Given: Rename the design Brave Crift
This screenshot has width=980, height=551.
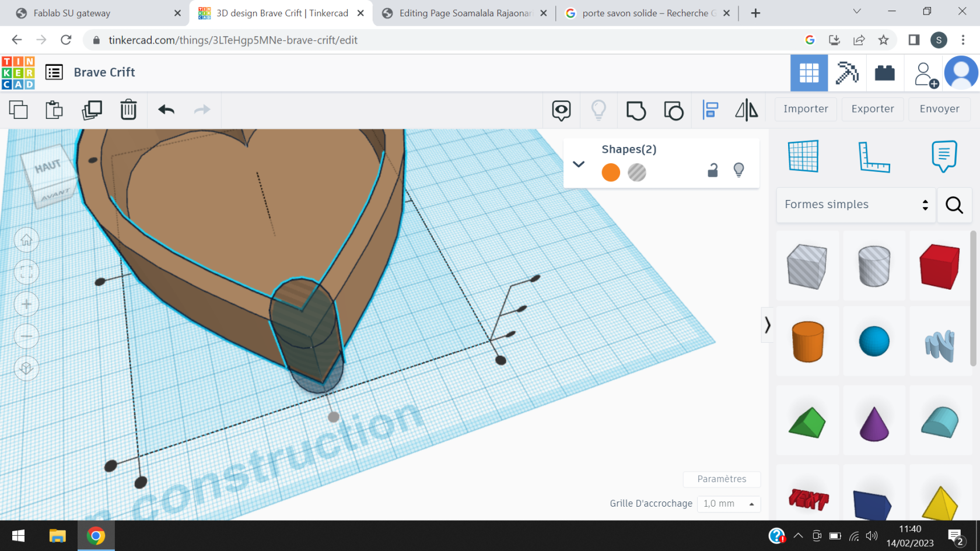Looking at the screenshot, I should [x=104, y=72].
